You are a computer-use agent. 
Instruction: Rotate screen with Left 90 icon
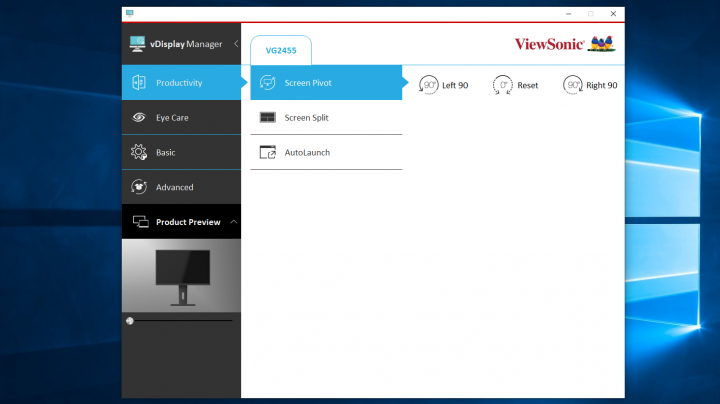click(x=428, y=85)
